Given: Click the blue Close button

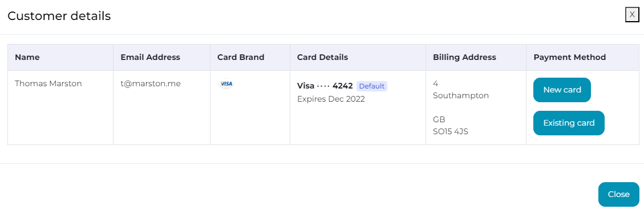Looking at the screenshot, I should click(618, 194).
